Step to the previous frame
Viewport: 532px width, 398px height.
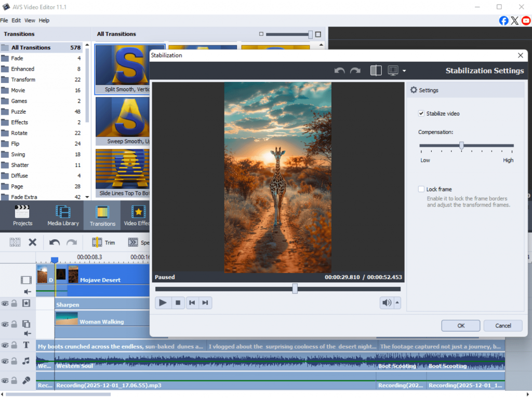(192, 303)
